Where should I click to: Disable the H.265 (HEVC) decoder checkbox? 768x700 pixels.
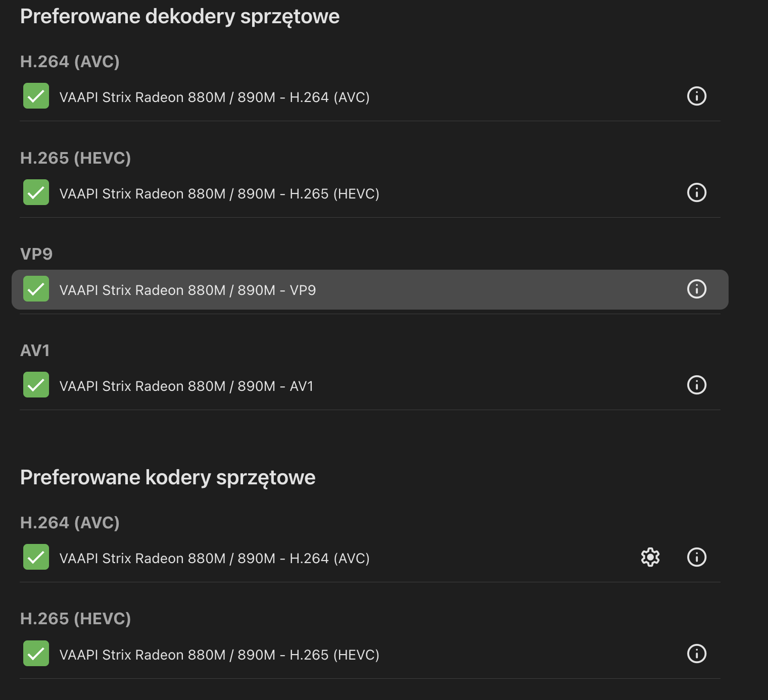36,192
